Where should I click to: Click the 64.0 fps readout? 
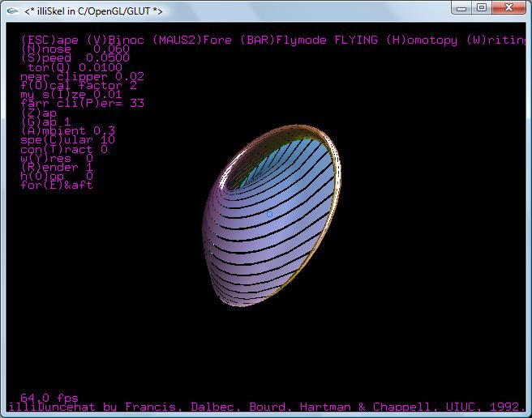pyautogui.click(x=49, y=398)
